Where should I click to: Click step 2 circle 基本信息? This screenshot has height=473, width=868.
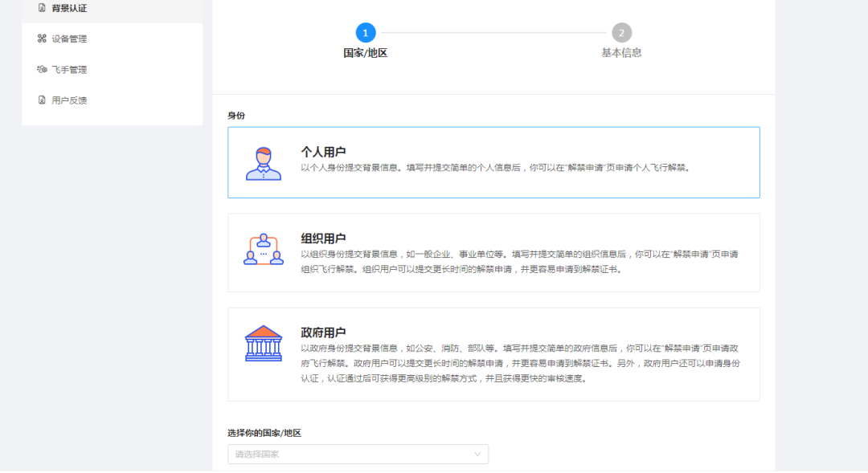621,33
